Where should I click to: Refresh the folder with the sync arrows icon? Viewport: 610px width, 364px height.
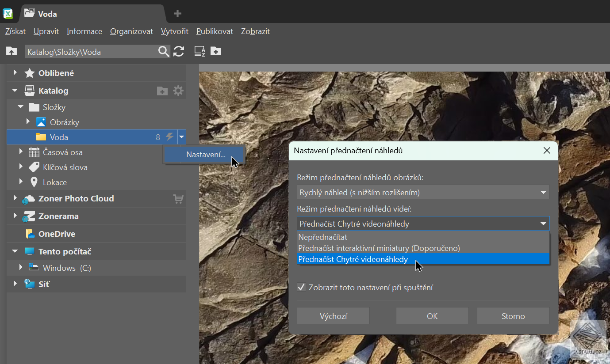(x=179, y=51)
